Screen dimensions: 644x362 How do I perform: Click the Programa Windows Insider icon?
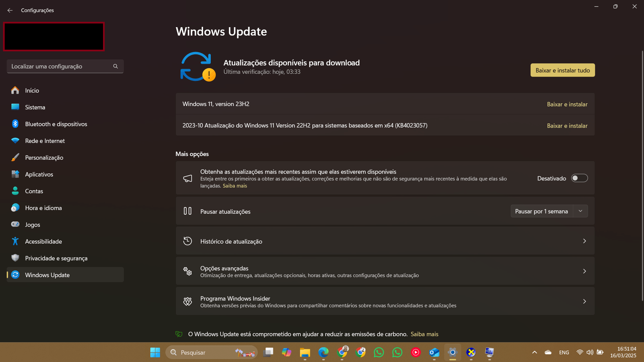[x=188, y=301]
